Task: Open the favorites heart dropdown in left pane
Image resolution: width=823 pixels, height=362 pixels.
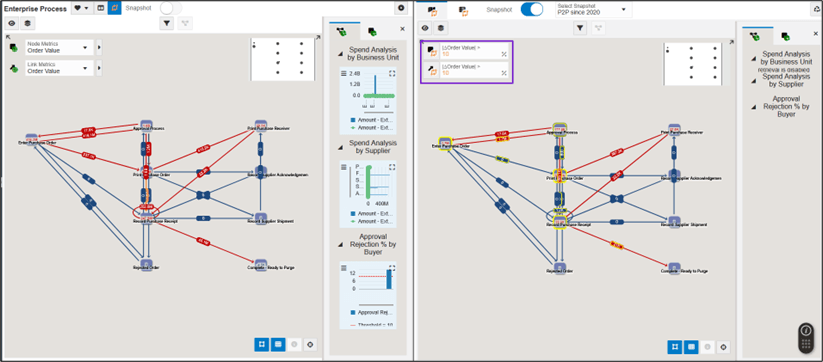Action: point(82,8)
